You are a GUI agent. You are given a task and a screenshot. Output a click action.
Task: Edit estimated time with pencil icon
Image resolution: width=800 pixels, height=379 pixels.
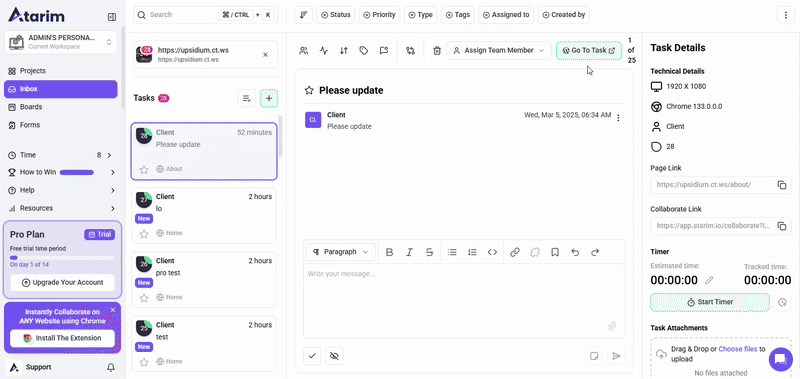click(709, 280)
